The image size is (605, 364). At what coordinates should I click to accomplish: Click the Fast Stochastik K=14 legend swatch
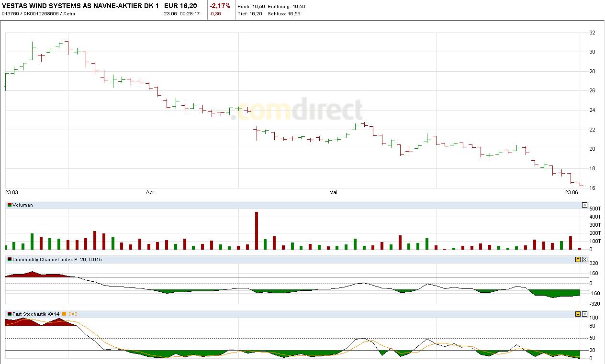[x=10, y=314]
